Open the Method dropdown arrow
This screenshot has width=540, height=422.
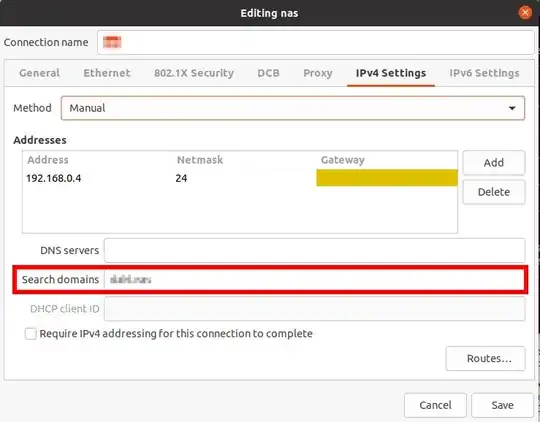(512, 108)
